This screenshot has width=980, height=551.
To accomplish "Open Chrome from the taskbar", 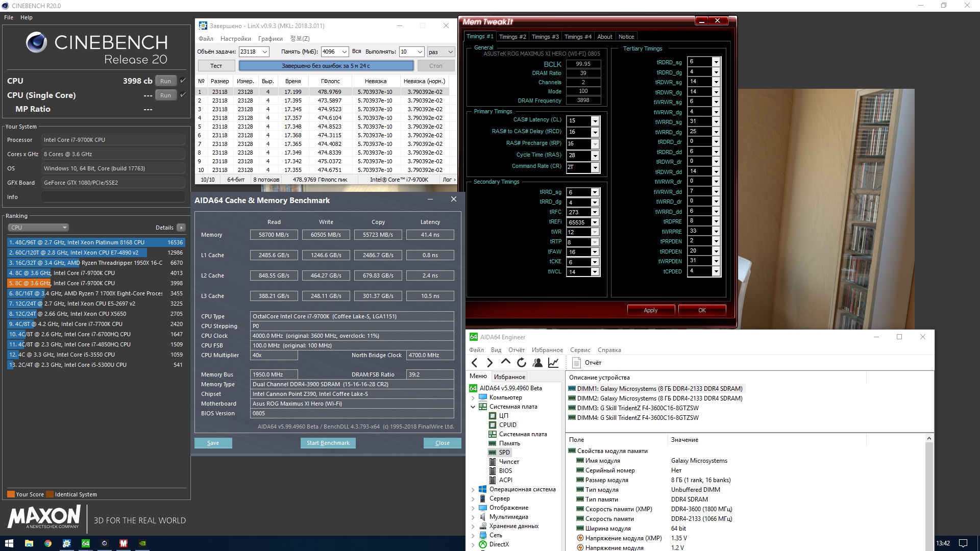I will 47,543.
